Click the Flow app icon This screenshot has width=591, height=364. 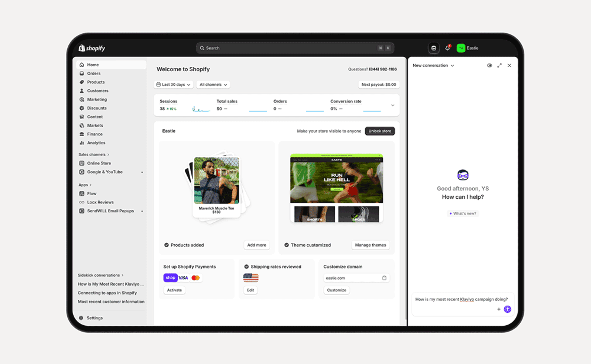[82, 193]
